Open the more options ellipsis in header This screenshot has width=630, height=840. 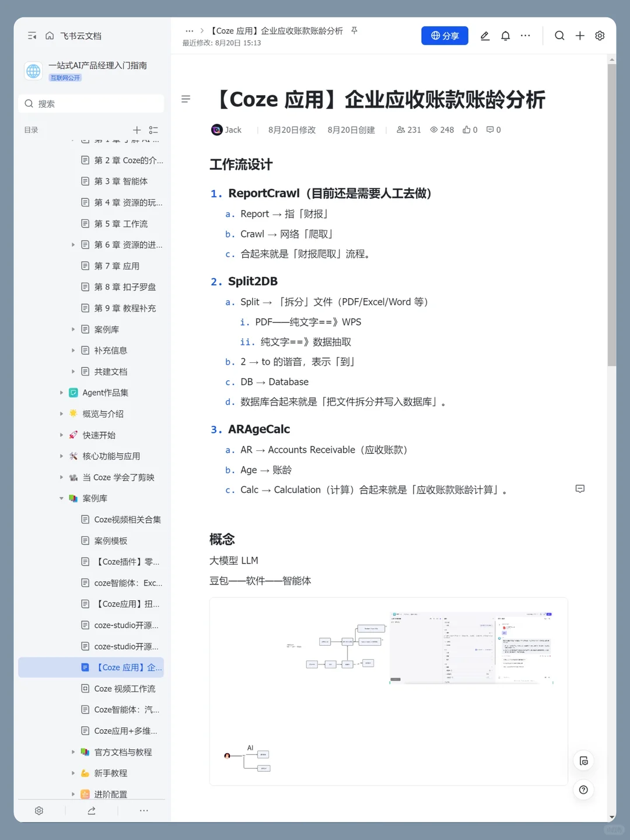526,36
